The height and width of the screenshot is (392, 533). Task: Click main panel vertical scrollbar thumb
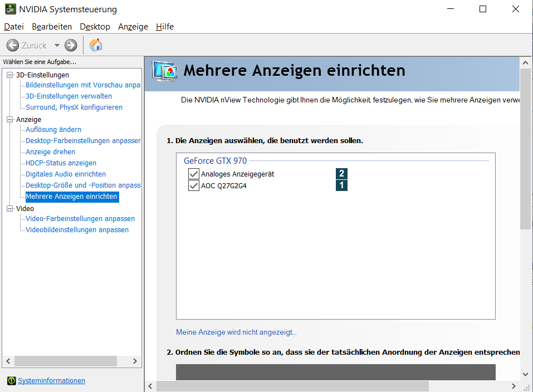coord(525,149)
